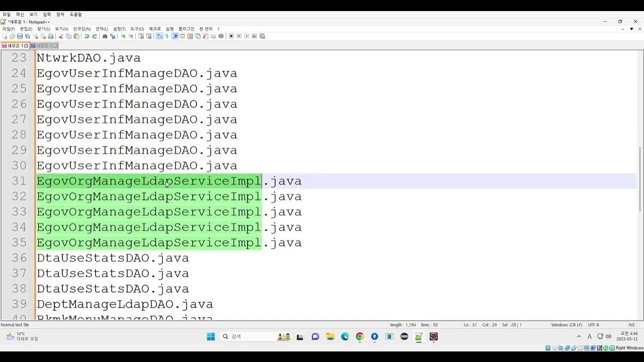Click the Redo arrow icon
This screenshot has height=362, width=644.
tap(94, 36)
